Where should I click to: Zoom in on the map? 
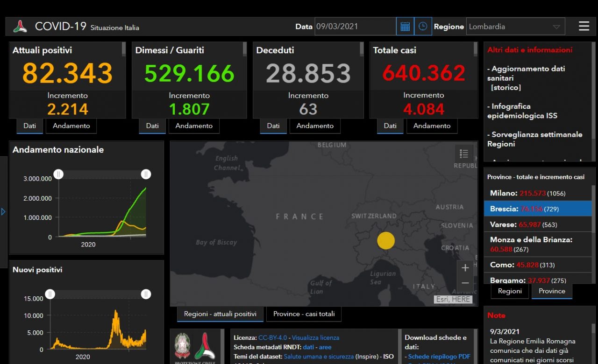[465, 268]
